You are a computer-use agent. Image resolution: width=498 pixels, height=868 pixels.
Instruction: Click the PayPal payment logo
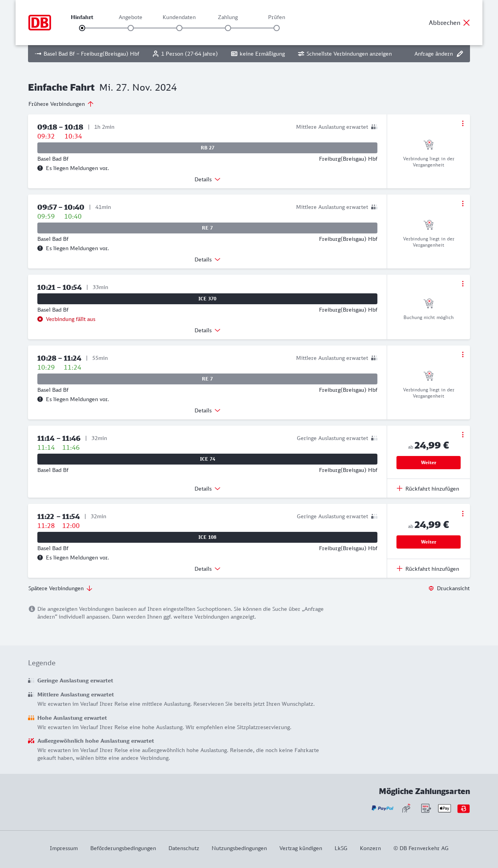click(382, 808)
